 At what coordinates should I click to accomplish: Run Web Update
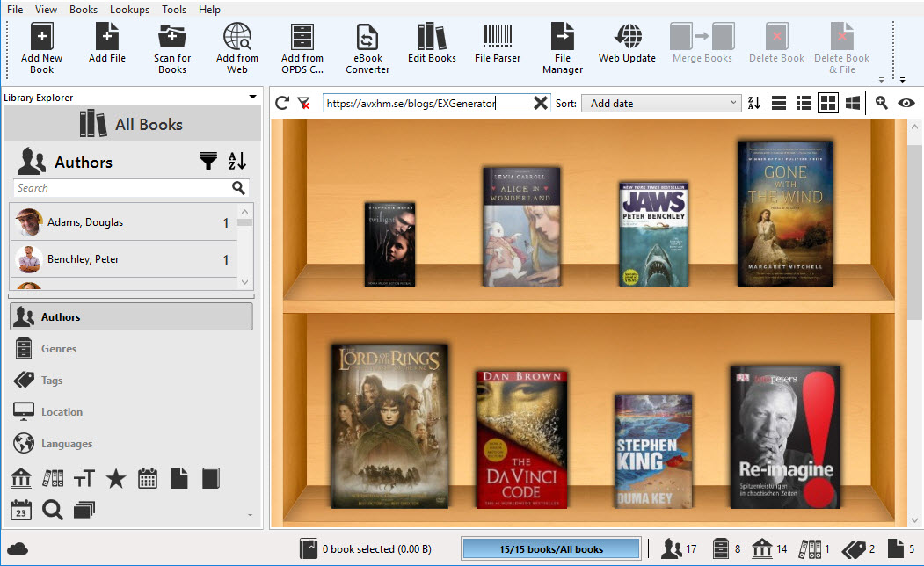pos(628,37)
